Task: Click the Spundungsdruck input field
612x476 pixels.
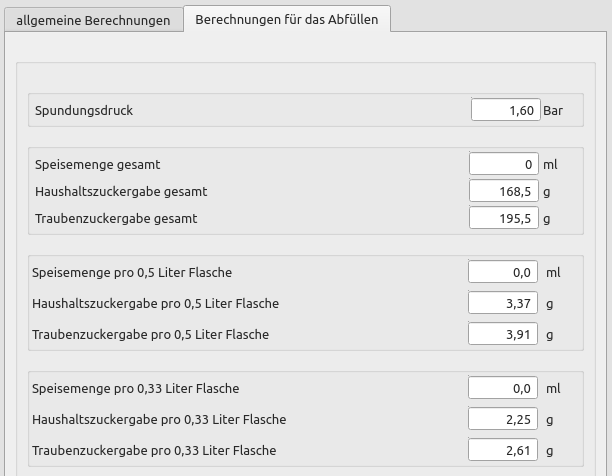Action: pyautogui.click(x=505, y=110)
